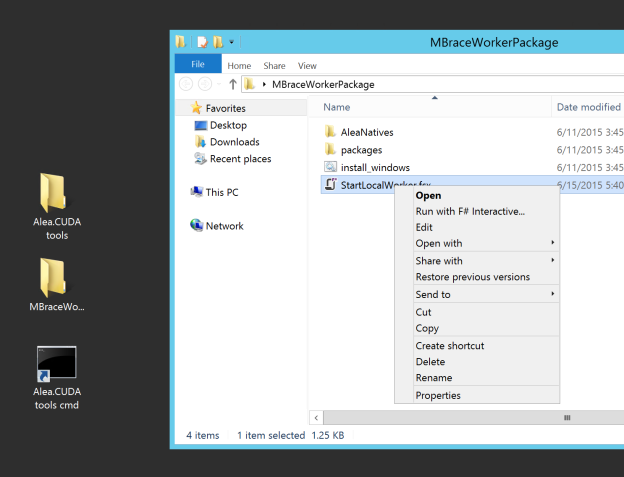Open the recent locations dropdown arrow
The width and height of the screenshot is (624, 477).
point(218,84)
